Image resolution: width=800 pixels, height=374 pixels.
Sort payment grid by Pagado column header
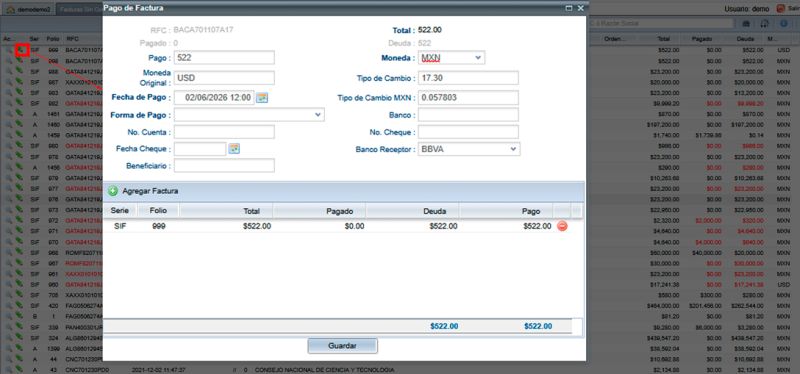tap(319, 211)
